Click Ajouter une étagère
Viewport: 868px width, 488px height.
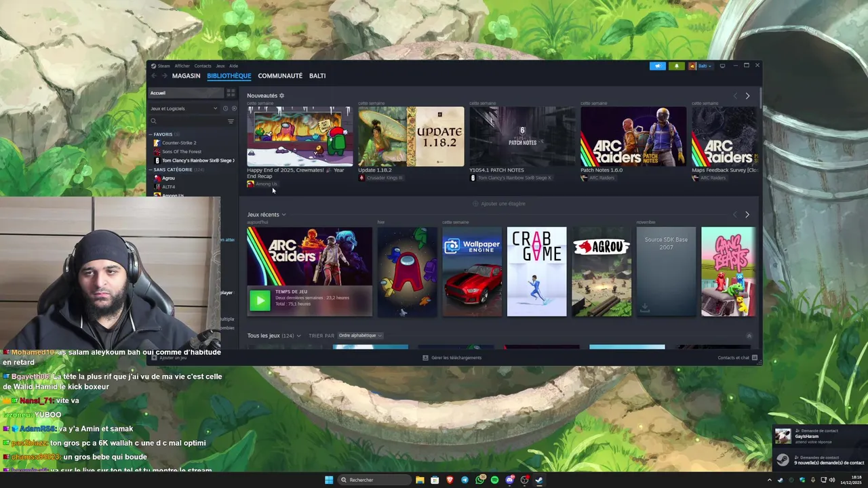pyautogui.click(x=499, y=203)
